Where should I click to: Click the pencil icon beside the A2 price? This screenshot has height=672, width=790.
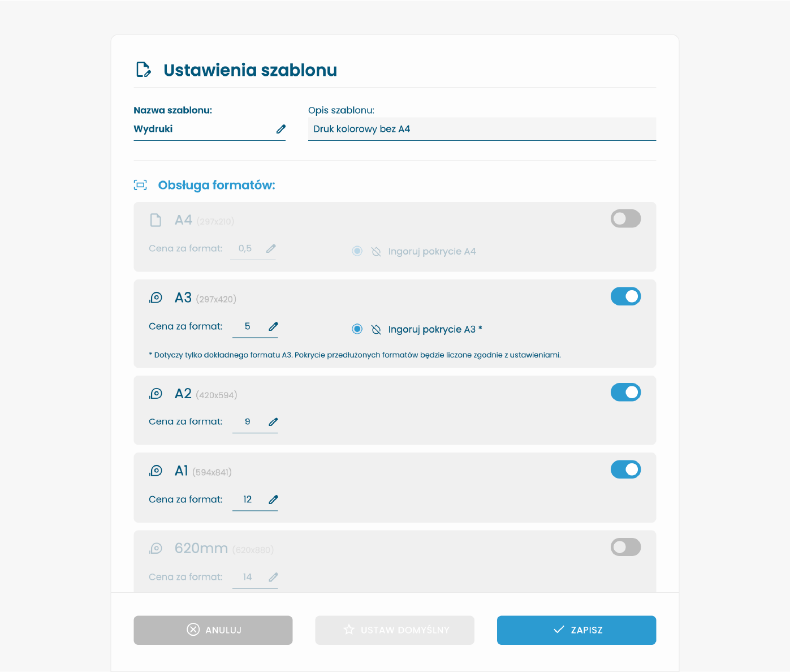(x=273, y=421)
